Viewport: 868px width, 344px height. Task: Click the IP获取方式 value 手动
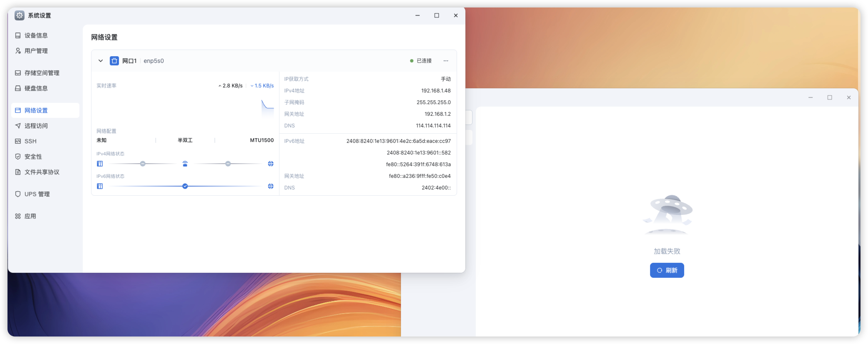pyautogui.click(x=446, y=79)
